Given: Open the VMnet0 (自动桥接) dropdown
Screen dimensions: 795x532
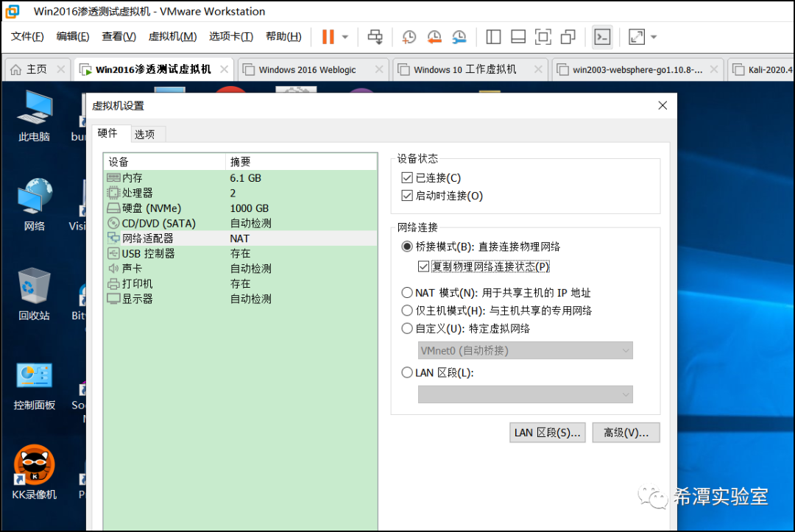Looking at the screenshot, I should 526,350.
